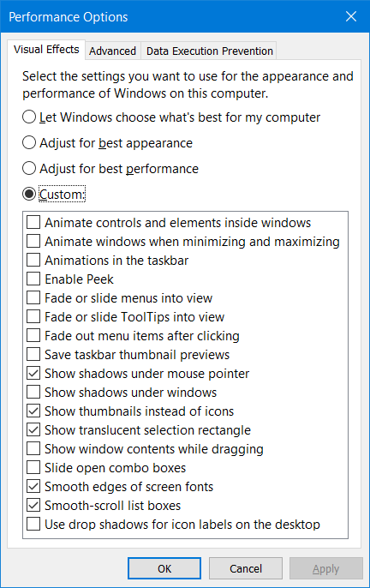This screenshot has width=370, height=588.
Task: Click the OK button
Action: click(164, 568)
